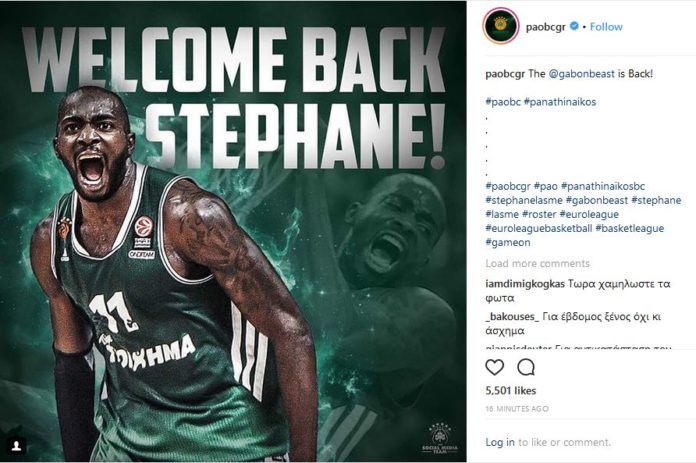Click the Log in link

pos(500,442)
